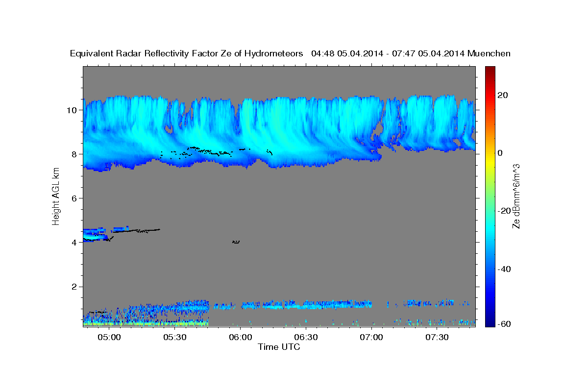Click the dark red top of the colorbar
Viewport: 588px width, 392px height.
[489, 70]
